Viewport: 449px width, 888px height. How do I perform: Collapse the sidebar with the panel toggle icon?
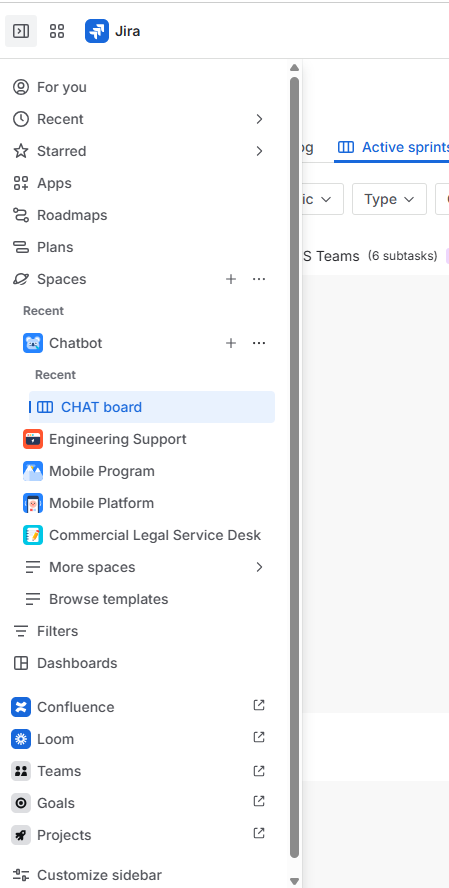(21, 31)
